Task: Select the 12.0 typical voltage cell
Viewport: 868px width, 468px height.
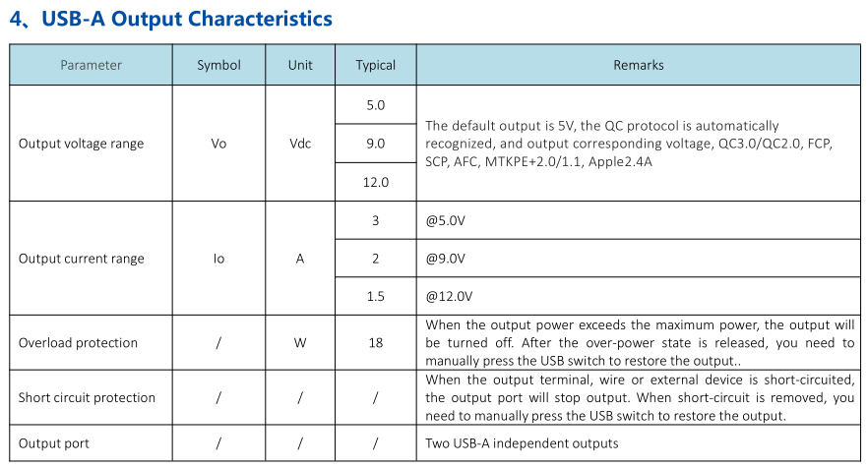Action: pos(375,182)
